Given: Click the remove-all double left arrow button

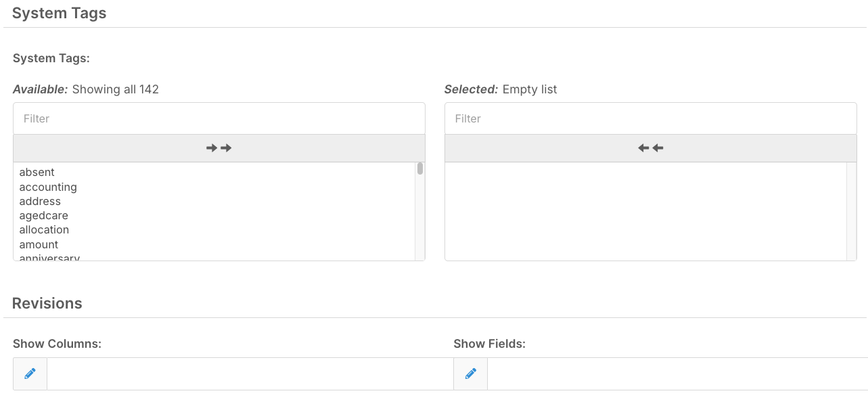Looking at the screenshot, I should pos(651,148).
